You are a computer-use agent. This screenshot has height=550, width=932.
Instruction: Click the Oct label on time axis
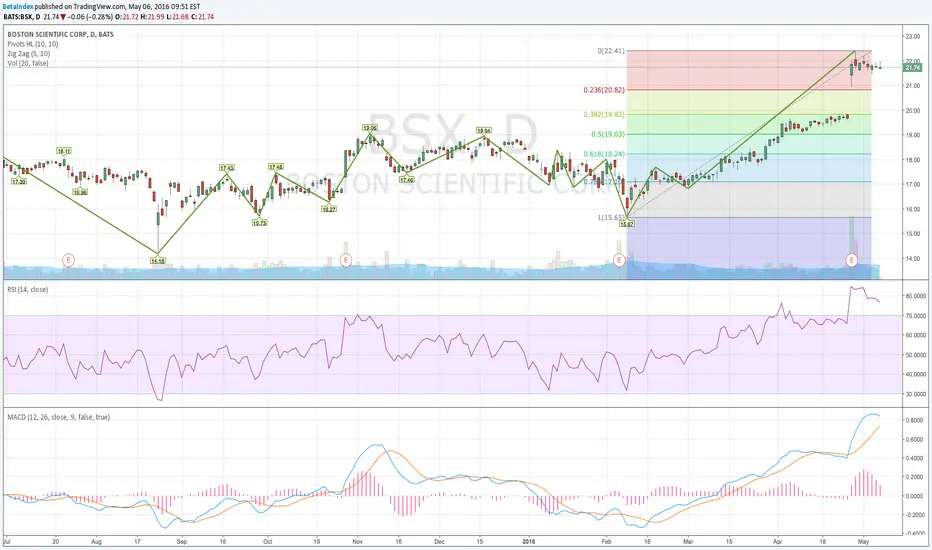267,542
